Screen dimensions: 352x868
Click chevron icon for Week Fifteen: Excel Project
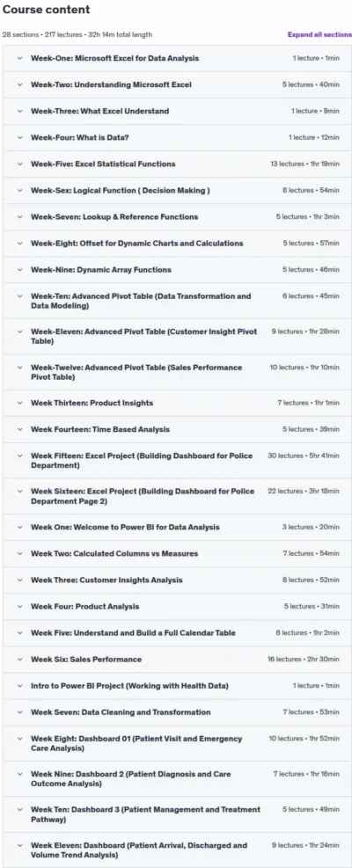click(x=20, y=456)
